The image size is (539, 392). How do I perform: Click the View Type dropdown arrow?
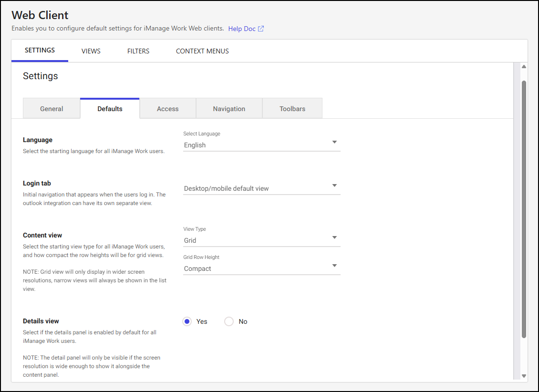[334, 237]
